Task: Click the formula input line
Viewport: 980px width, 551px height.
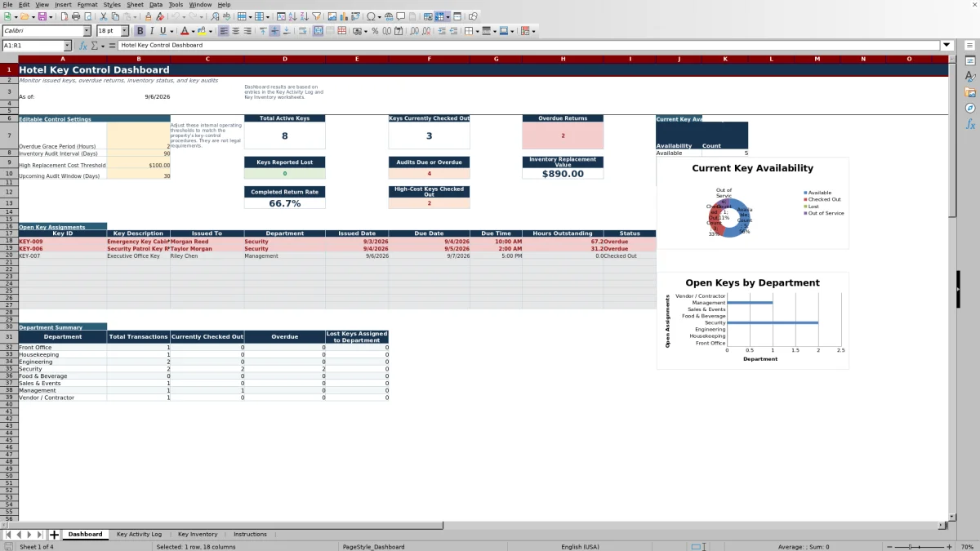Action: 529,45
